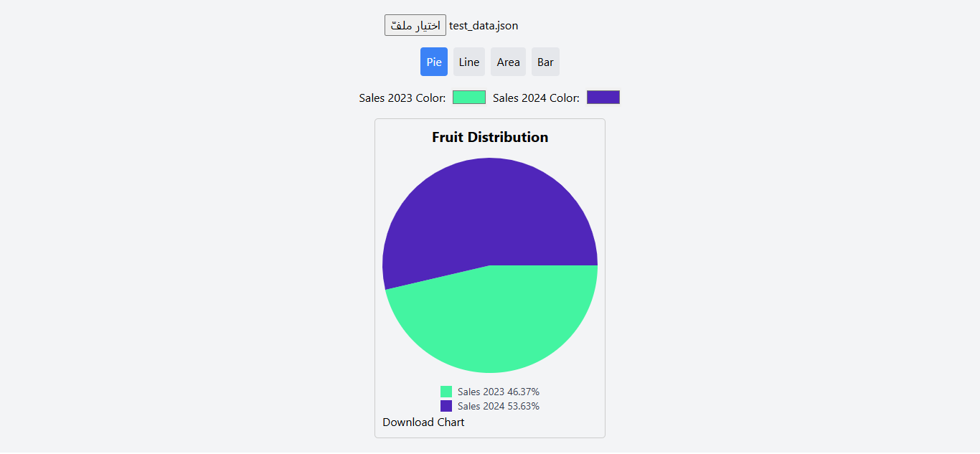Select the Bar chart tab

[545, 62]
